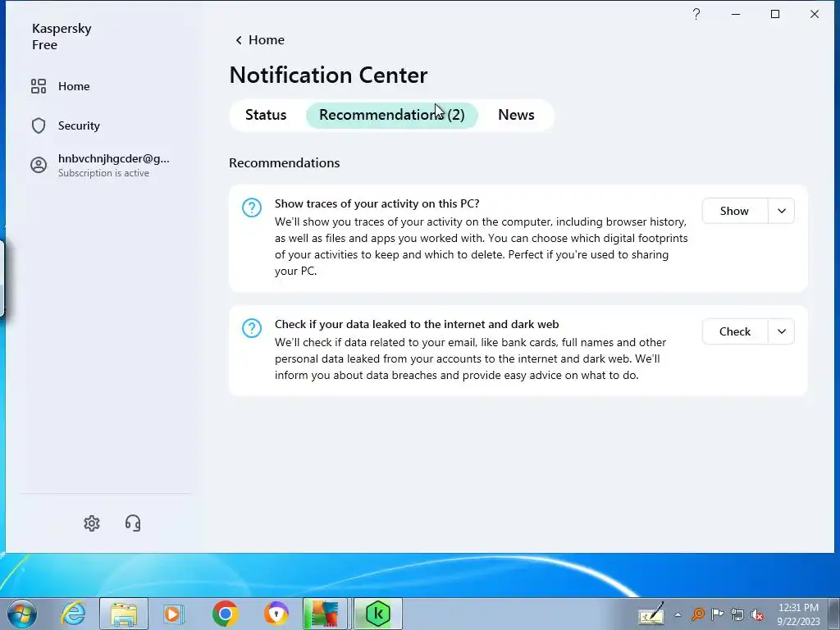Screen dimensions: 840x630
Task: Close the Kaspersky window
Action: coord(815,15)
